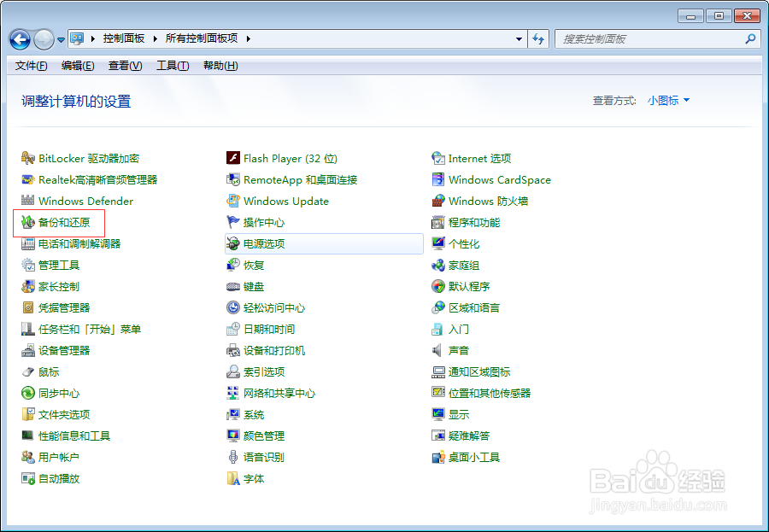
Task: Open 声音 (Sound) settings
Action: 459,350
